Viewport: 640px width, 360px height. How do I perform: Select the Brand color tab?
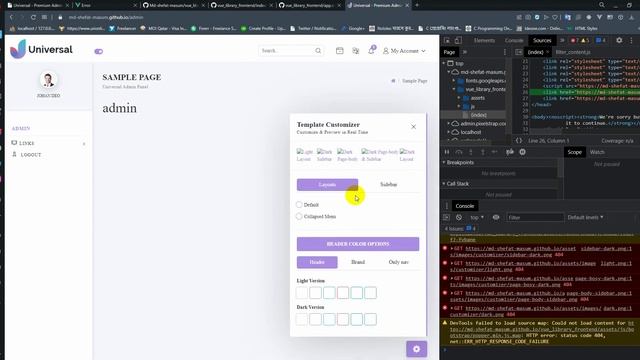tap(358, 262)
